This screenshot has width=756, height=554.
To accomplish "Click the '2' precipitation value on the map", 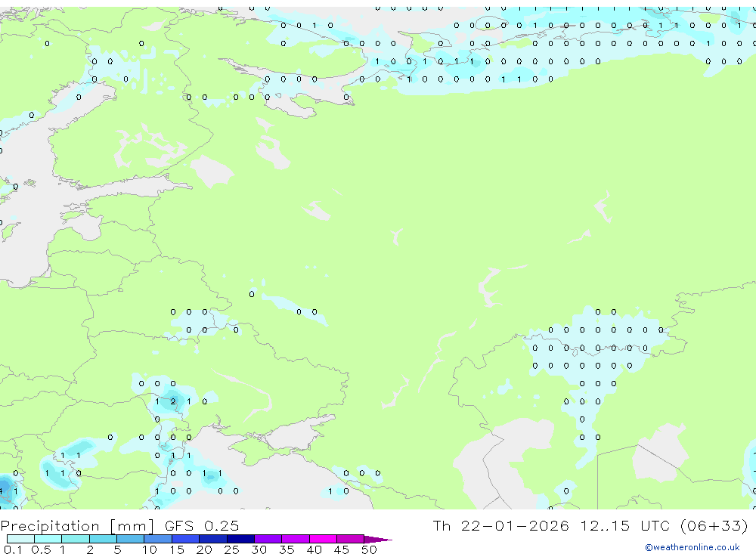I will 172,401.
